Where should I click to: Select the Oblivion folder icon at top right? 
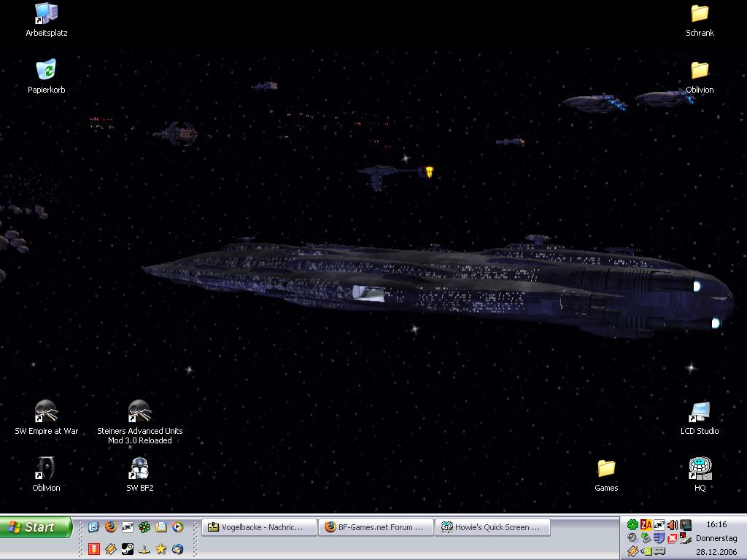tap(700, 76)
